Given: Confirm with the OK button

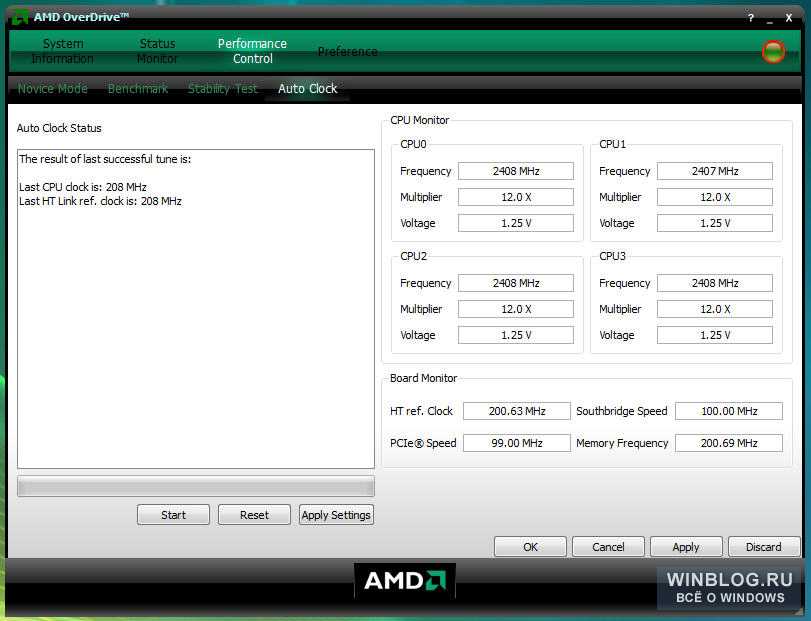Looking at the screenshot, I should point(531,547).
